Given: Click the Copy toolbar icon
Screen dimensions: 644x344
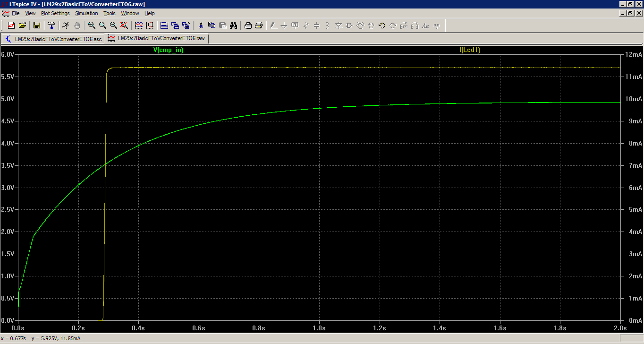Looking at the screenshot, I should click(212, 25).
